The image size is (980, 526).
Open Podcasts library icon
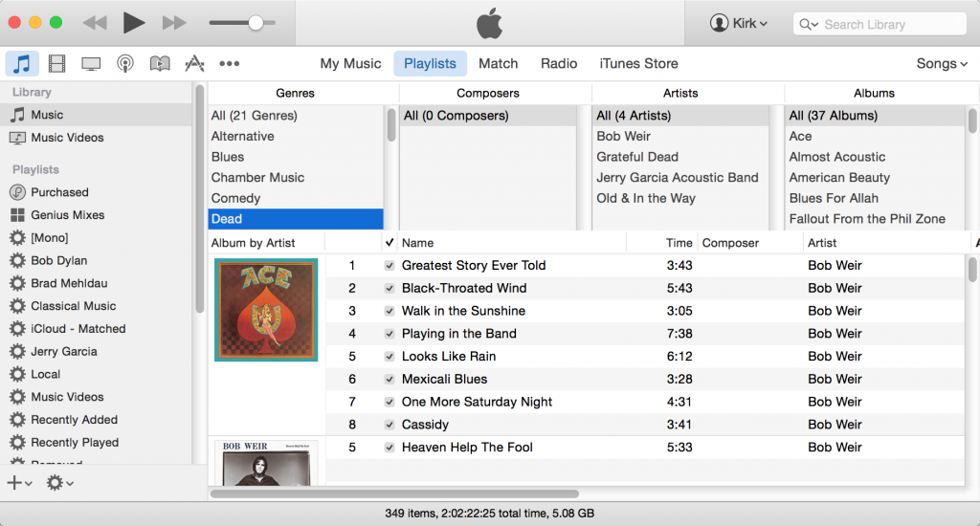pyautogui.click(x=125, y=64)
